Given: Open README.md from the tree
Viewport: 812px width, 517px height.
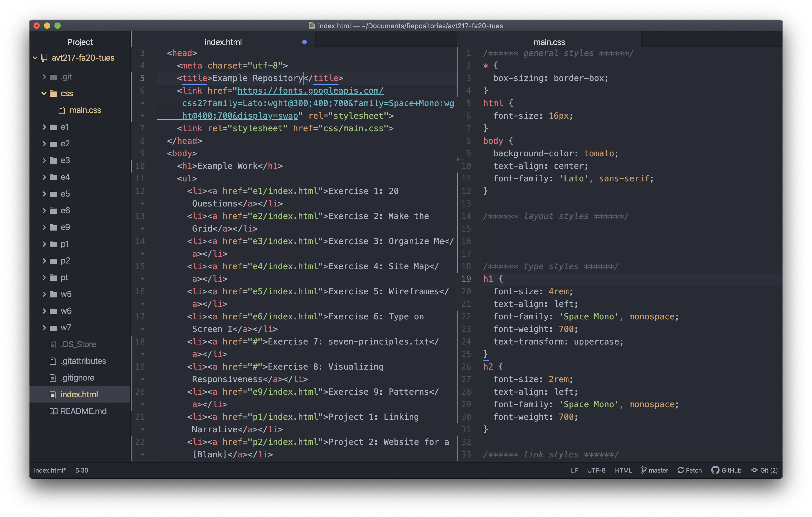Looking at the screenshot, I should click(84, 411).
